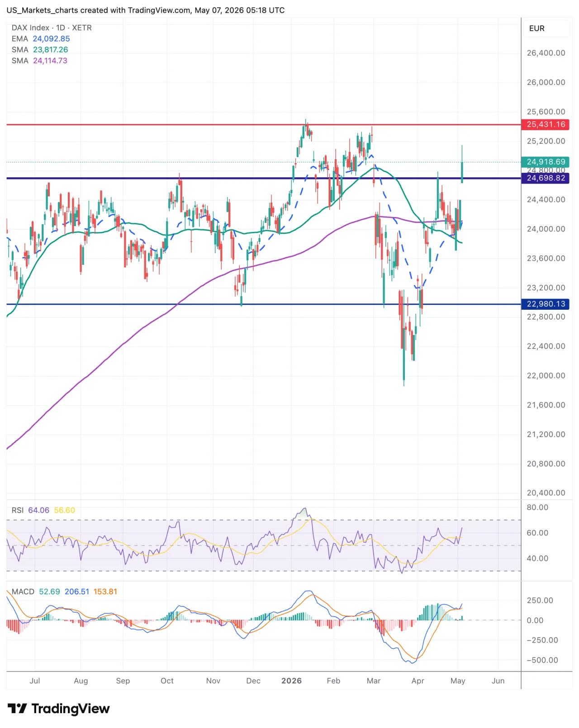Click the RSI moving average value 56.60

click(65, 511)
